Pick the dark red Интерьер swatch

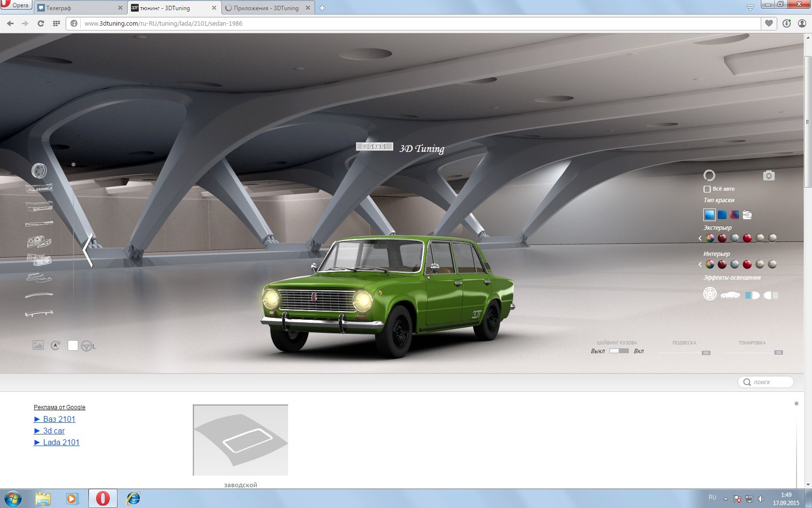click(722, 264)
